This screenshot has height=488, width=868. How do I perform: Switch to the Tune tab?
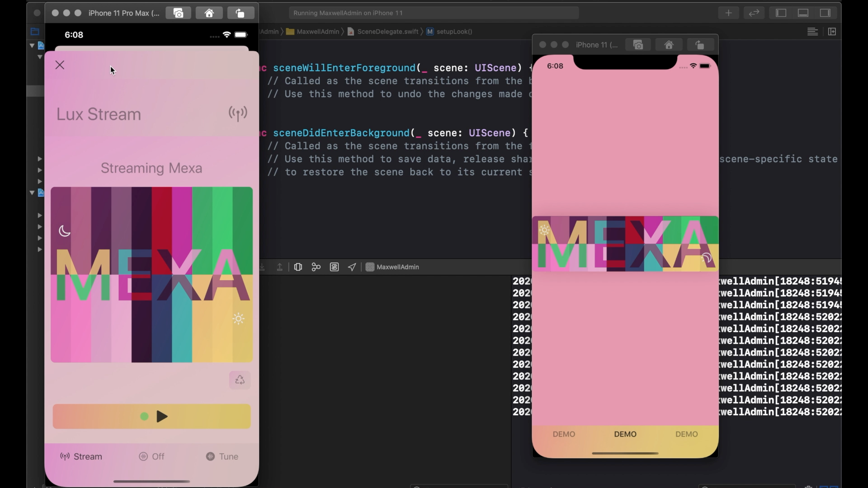tap(222, 456)
